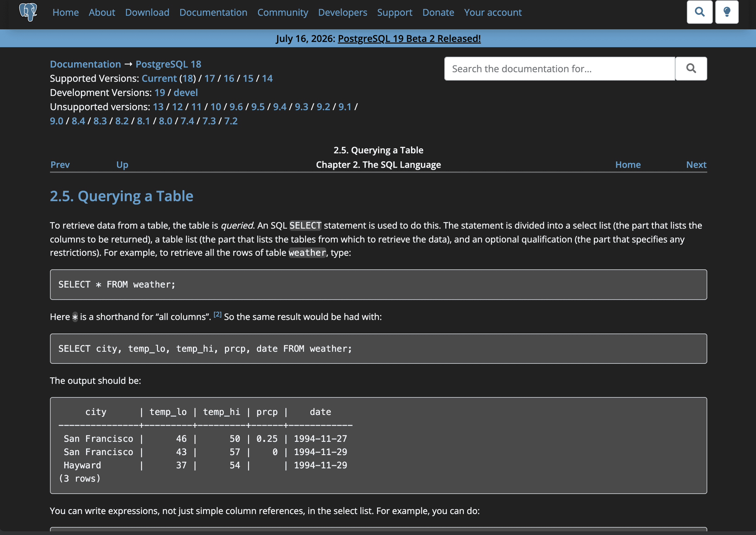Go to the Next page
This screenshot has height=535, width=756.
(x=696, y=165)
